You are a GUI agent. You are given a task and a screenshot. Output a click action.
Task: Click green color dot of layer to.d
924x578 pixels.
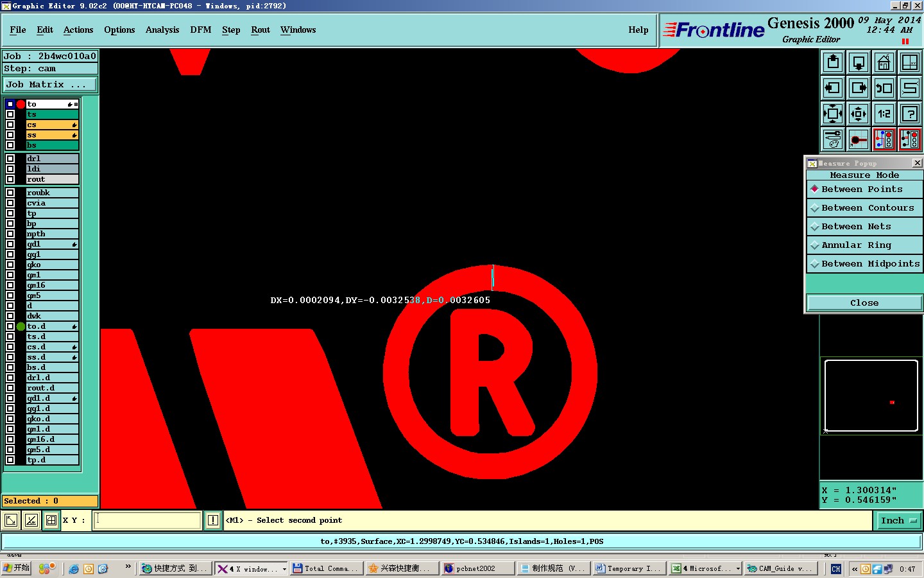point(21,326)
